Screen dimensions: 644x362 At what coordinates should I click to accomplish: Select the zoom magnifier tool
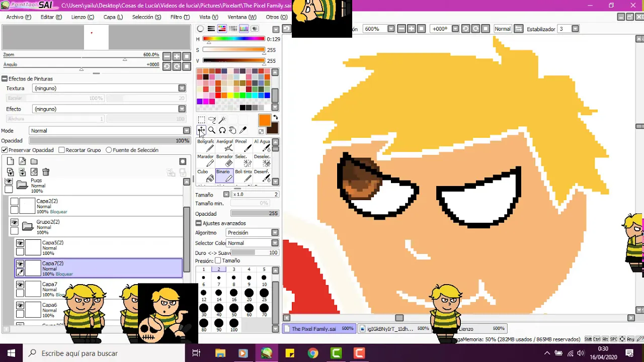212,130
